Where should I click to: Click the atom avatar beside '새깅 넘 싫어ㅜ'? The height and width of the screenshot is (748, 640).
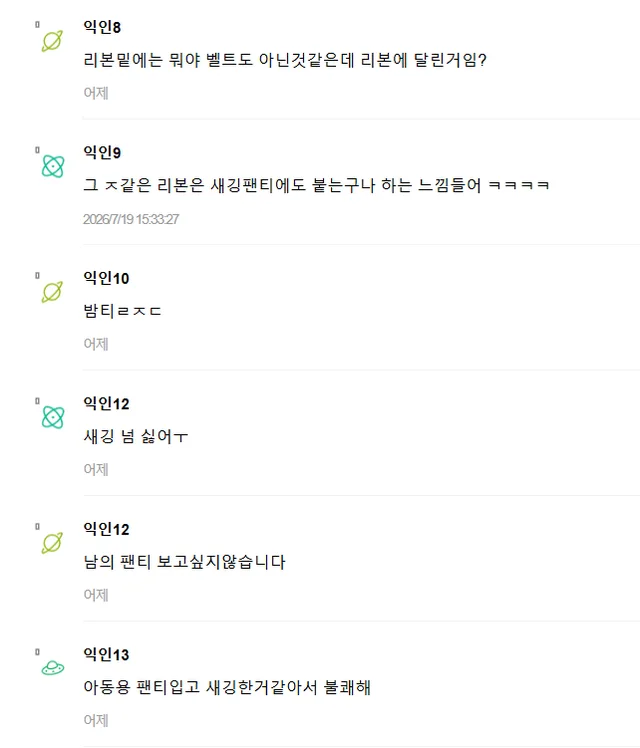52,417
